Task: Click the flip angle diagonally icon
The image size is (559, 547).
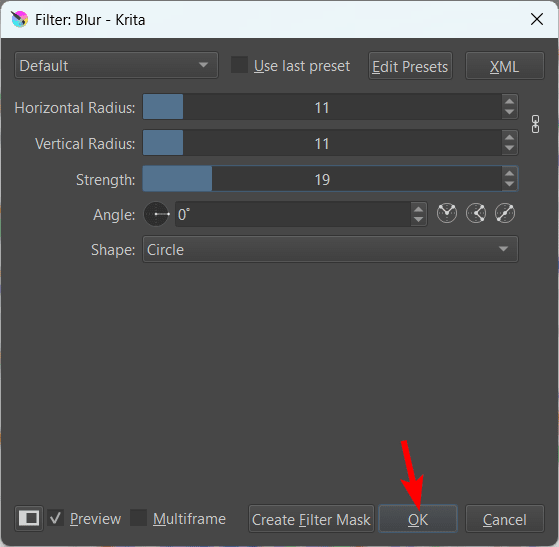Action: pos(505,213)
